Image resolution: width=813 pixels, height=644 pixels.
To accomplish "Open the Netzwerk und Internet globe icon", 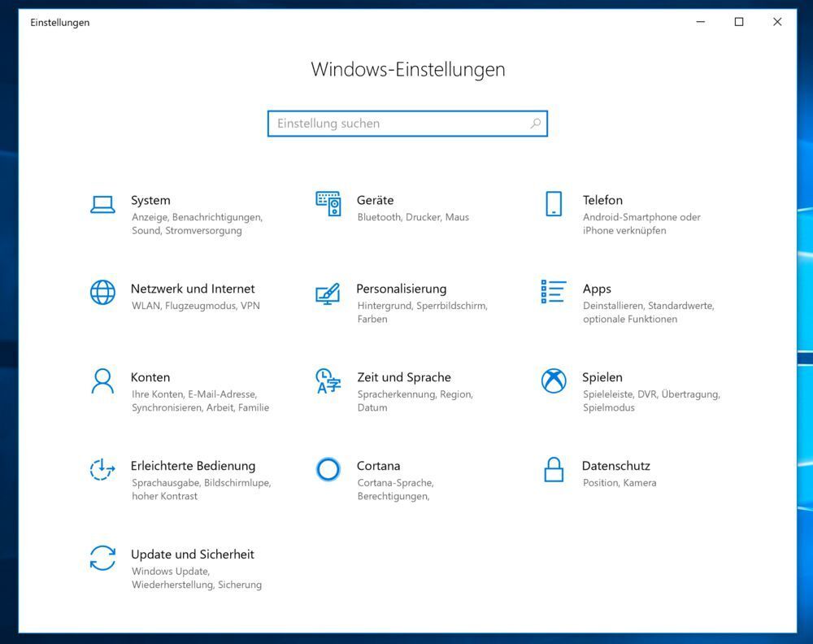I will pyautogui.click(x=102, y=293).
